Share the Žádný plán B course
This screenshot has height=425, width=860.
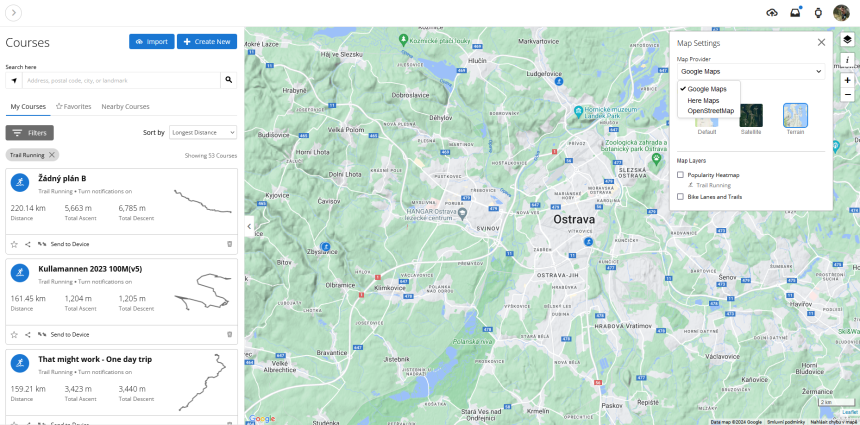[x=28, y=244]
